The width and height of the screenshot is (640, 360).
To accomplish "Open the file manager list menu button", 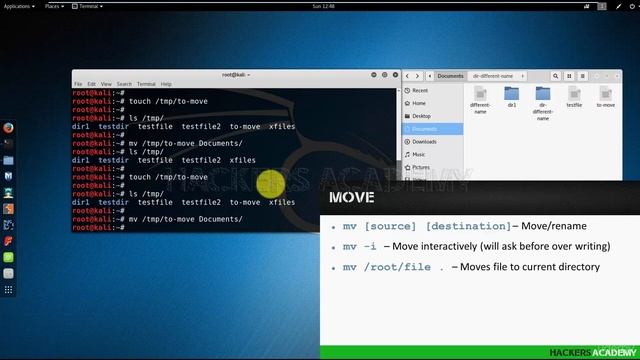I will [x=582, y=76].
